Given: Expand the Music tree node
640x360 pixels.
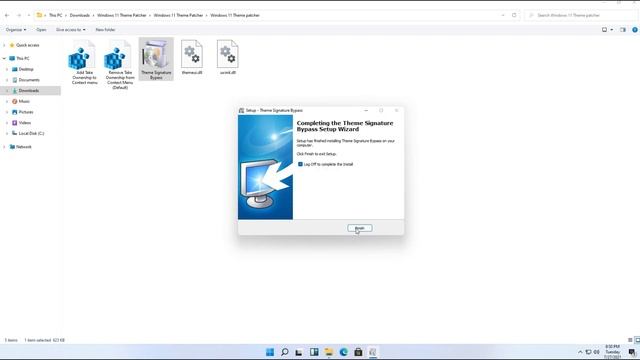Looking at the screenshot, I should [x=7, y=101].
